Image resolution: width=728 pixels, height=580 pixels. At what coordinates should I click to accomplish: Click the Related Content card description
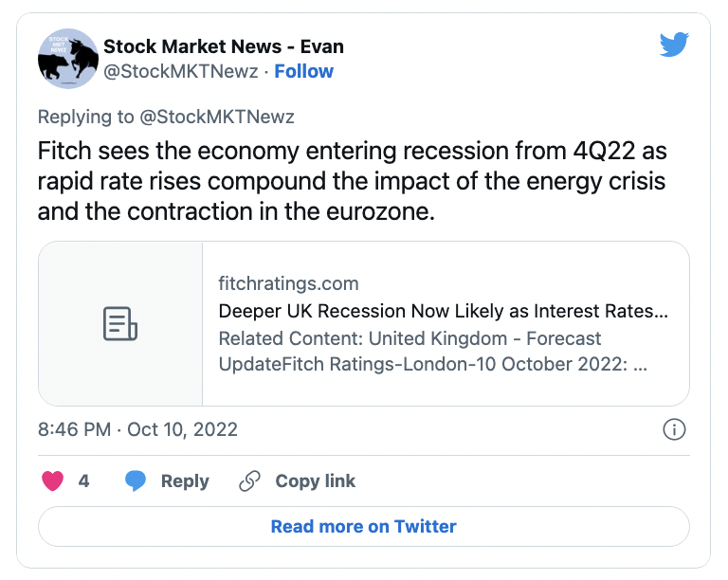coord(432,352)
